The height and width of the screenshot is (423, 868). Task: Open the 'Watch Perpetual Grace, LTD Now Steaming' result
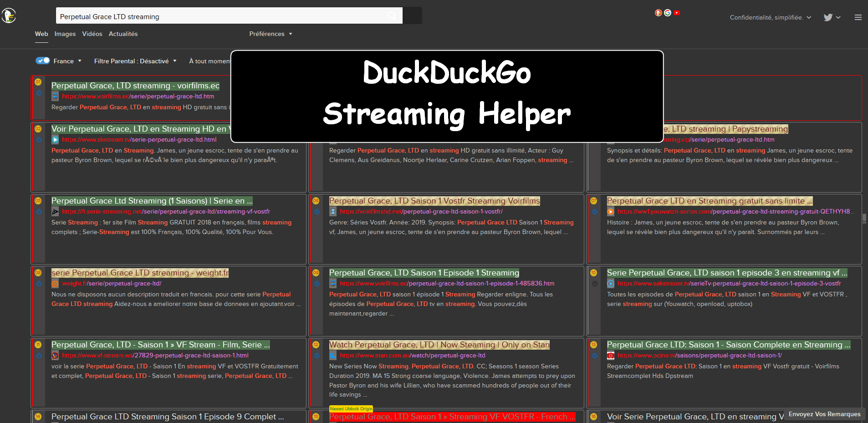(x=439, y=345)
